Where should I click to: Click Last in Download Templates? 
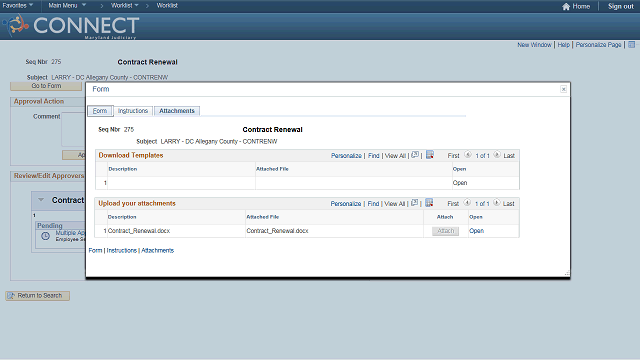[509, 156]
